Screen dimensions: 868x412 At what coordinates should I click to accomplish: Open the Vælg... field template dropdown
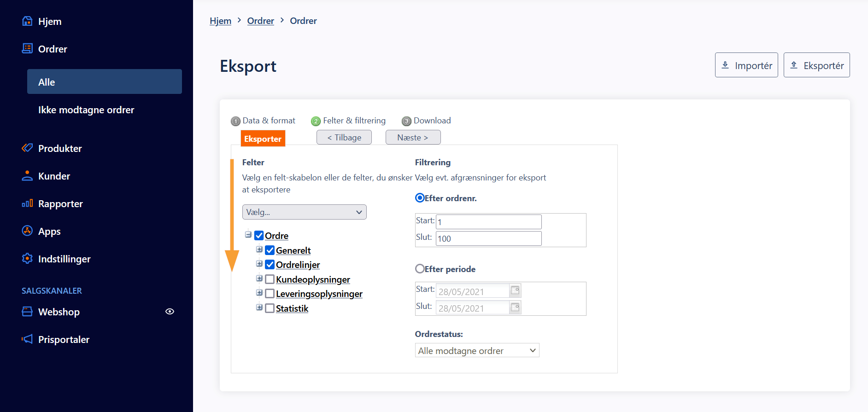click(305, 212)
